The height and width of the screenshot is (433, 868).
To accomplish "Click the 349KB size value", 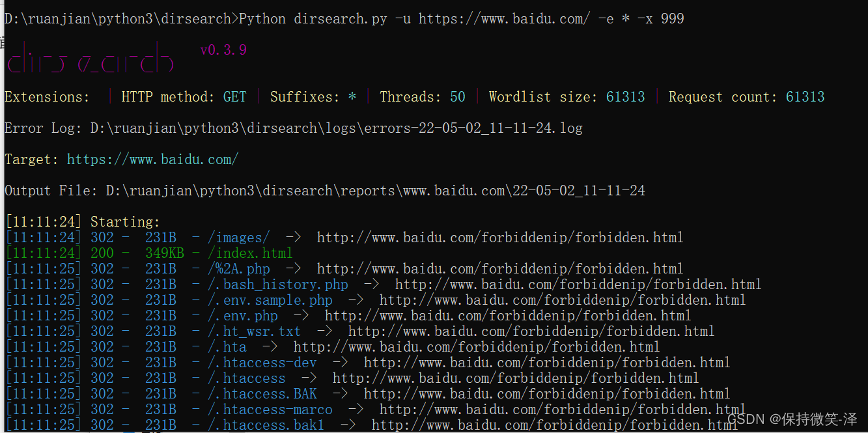I will coord(164,253).
